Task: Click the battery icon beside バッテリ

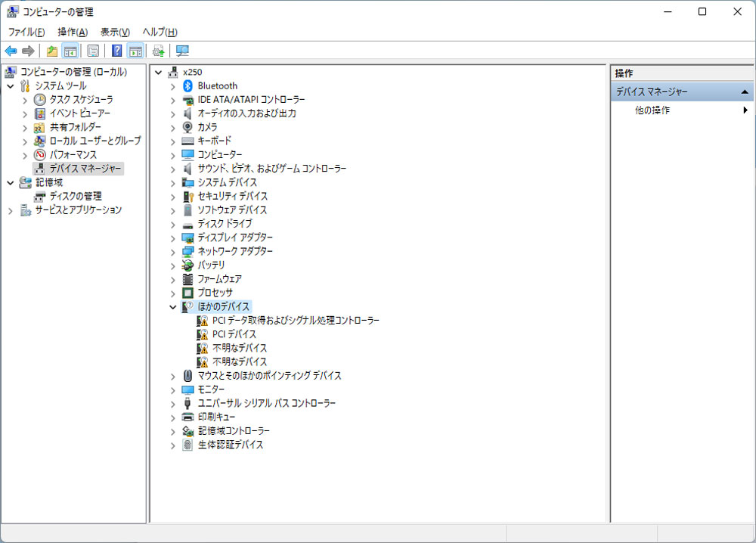Action: pos(187,265)
